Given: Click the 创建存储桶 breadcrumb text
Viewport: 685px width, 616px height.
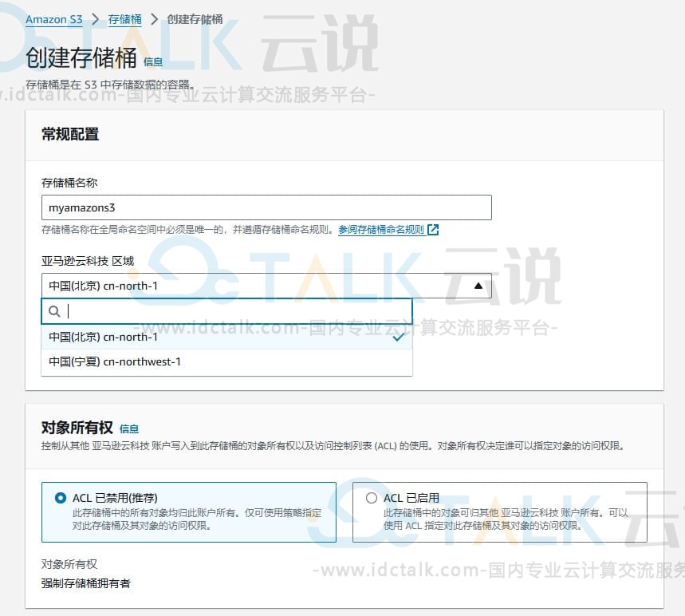Looking at the screenshot, I should 195,20.
